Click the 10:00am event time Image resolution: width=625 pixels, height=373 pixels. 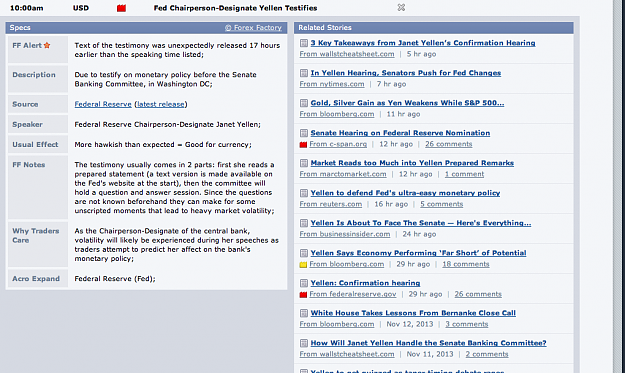coord(27,8)
